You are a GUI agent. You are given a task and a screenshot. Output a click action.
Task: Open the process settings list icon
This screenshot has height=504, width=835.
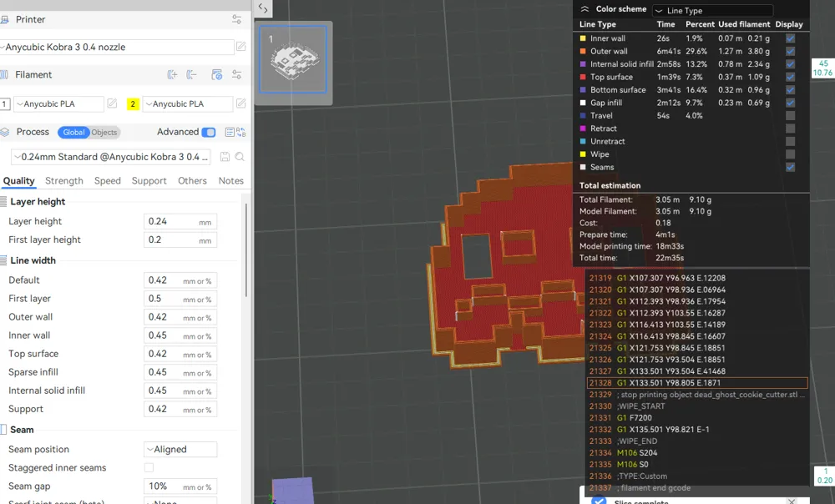[230, 132]
